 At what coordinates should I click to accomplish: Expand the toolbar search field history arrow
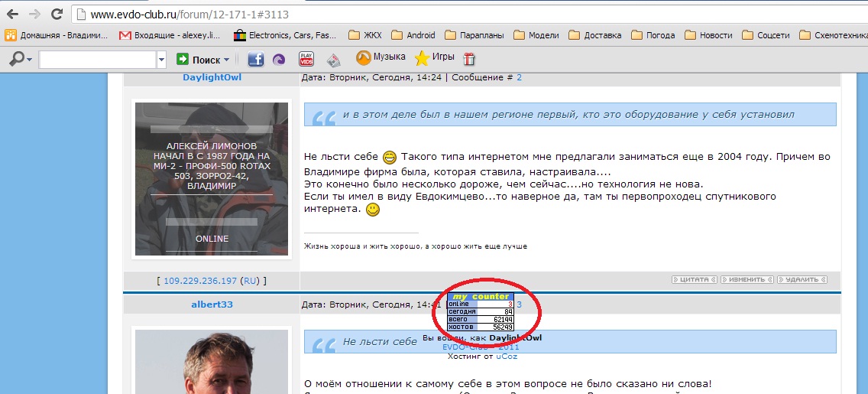162,60
